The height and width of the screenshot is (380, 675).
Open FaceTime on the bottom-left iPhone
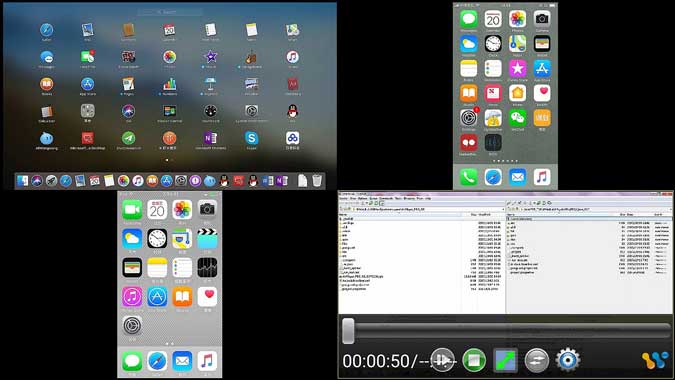click(132, 210)
